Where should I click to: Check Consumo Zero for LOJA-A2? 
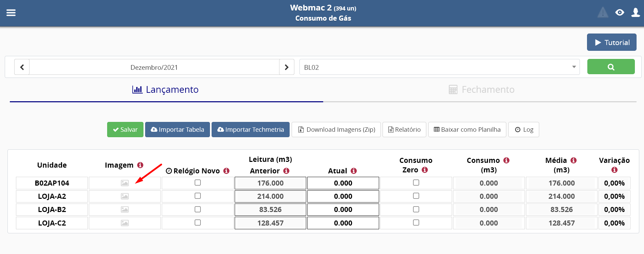(416, 196)
